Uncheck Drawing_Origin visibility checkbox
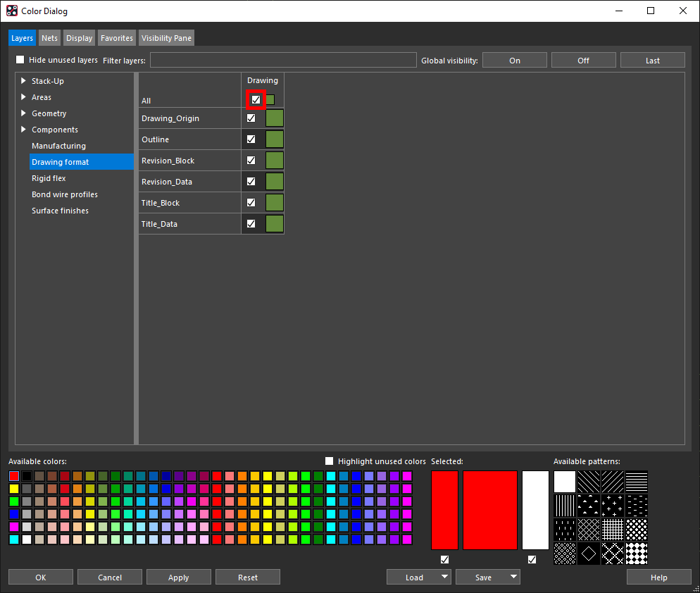Screen dimensions: 700x593 (251, 118)
